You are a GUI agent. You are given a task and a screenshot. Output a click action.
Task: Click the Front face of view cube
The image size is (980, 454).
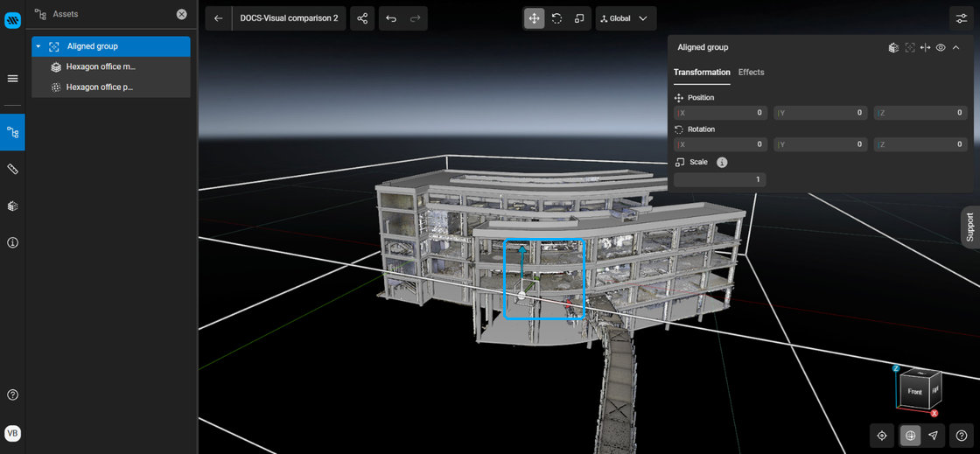click(914, 392)
